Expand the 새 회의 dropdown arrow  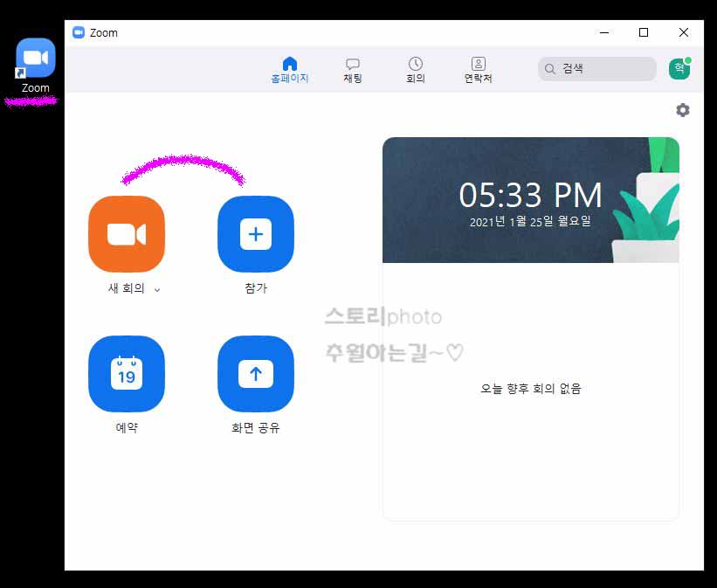coord(157,290)
